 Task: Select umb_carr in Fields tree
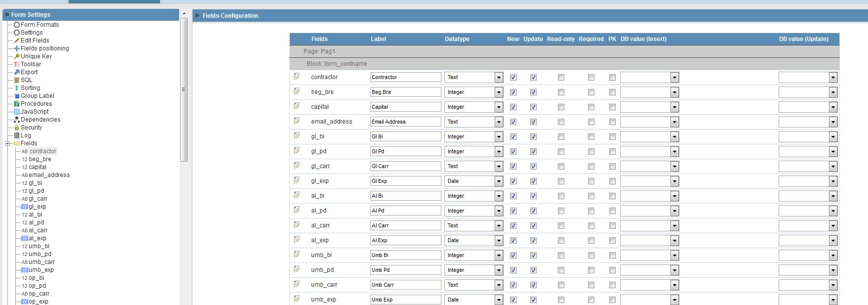(x=41, y=262)
